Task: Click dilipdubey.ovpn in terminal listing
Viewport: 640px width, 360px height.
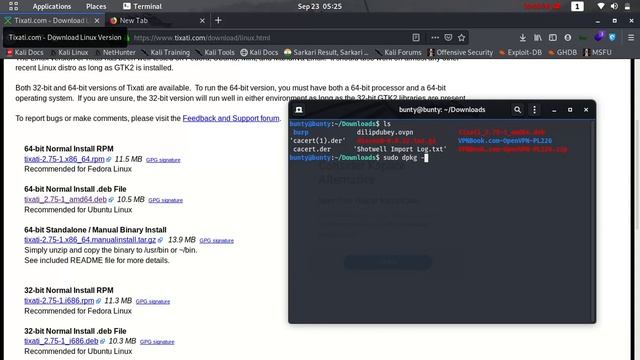Action: click(385, 132)
